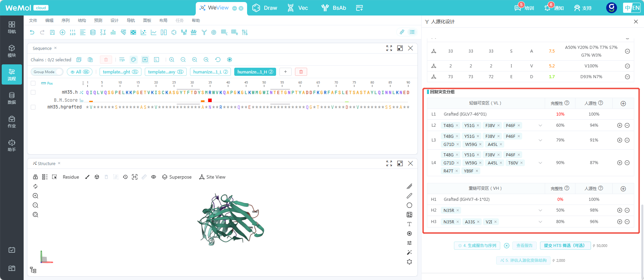Expand the L2 mutation dropdown

pyautogui.click(x=540, y=125)
